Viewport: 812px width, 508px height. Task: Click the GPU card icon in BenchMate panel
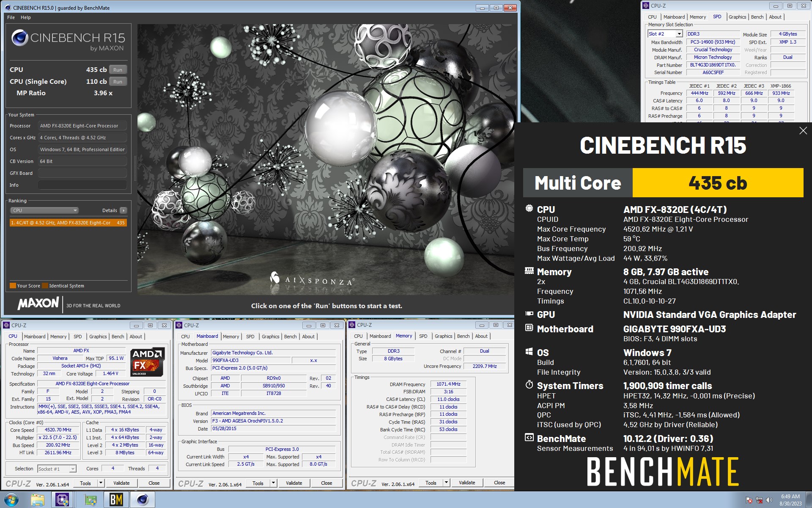(x=529, y=314)
